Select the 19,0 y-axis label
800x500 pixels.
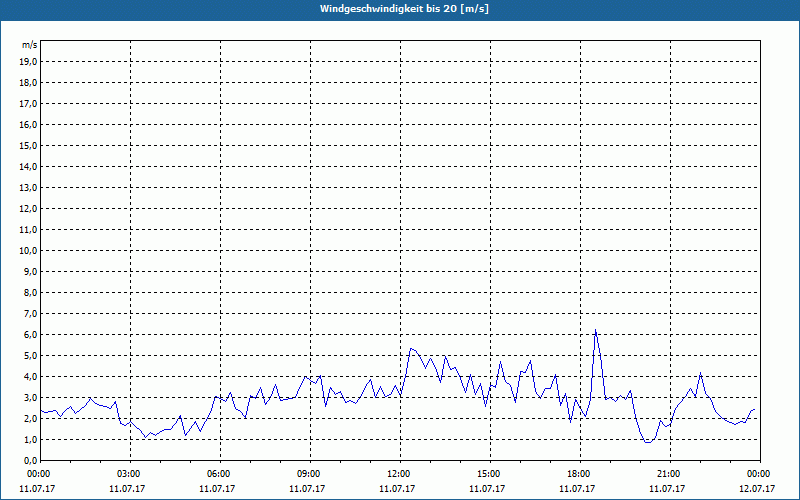pyautogui.click(x=29, y=62)
